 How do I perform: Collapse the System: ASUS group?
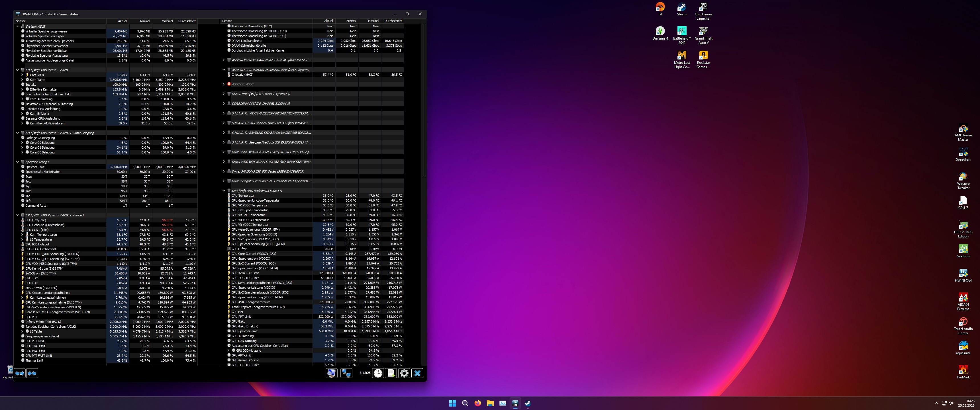17,27
